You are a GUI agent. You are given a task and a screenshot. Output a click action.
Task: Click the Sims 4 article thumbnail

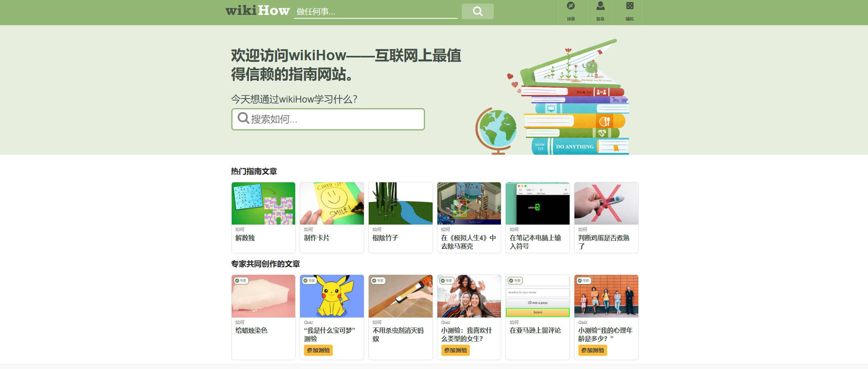(469, 203)
